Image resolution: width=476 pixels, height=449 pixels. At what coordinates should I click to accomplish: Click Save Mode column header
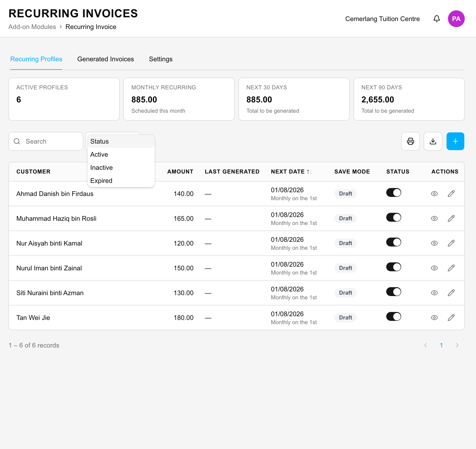(352, 172)
